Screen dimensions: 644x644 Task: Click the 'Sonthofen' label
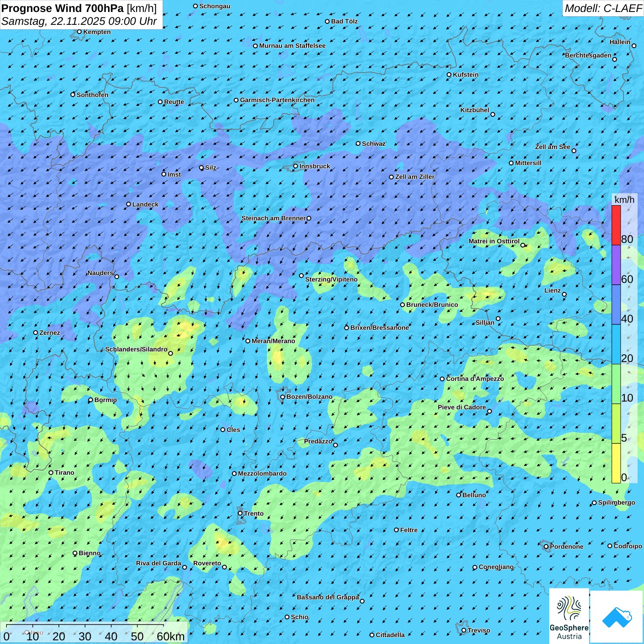(92, 95)
